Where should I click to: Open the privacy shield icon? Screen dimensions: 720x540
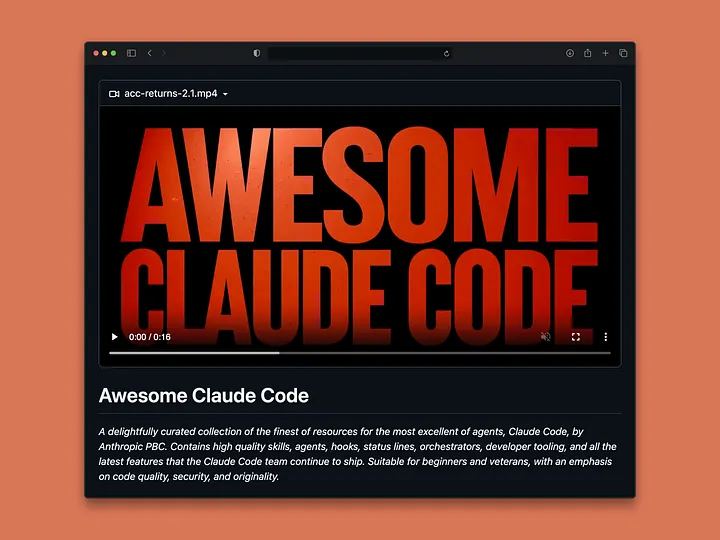pos(257,53)
